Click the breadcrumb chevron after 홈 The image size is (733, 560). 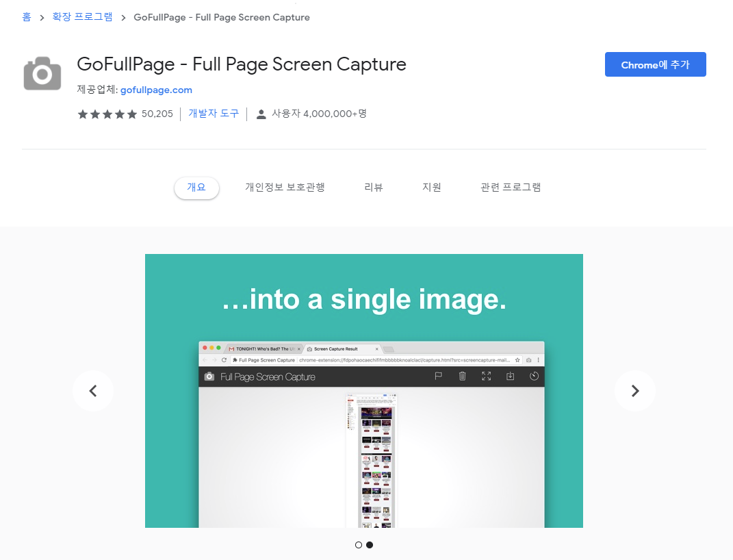pos(42,18)
